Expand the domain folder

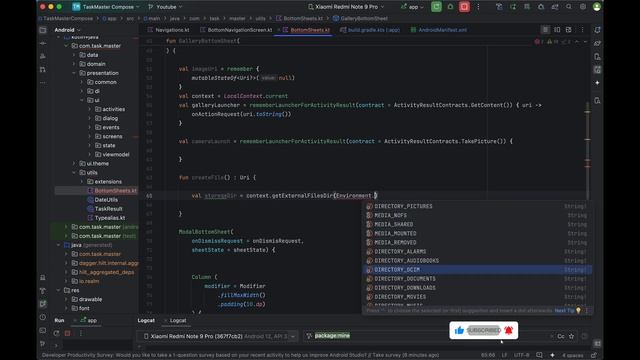click(74, 64)
